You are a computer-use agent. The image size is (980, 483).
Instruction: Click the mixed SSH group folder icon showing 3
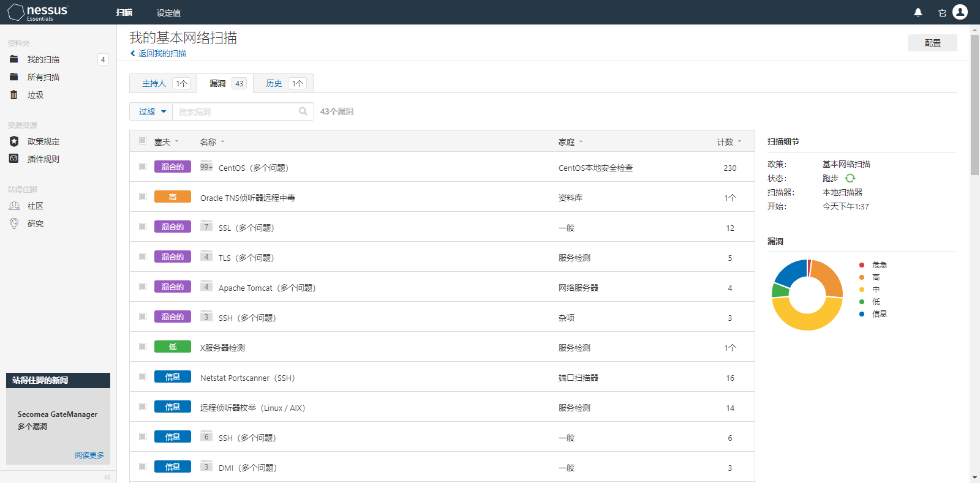point(206,316)
